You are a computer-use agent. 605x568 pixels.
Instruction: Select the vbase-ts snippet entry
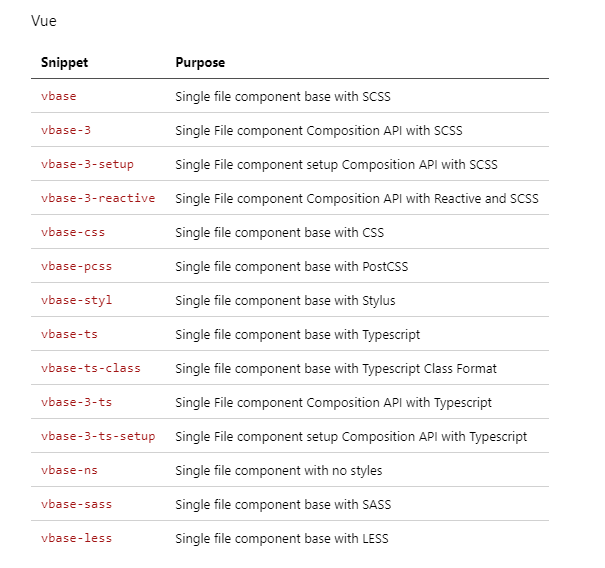(x=69, y=334)
